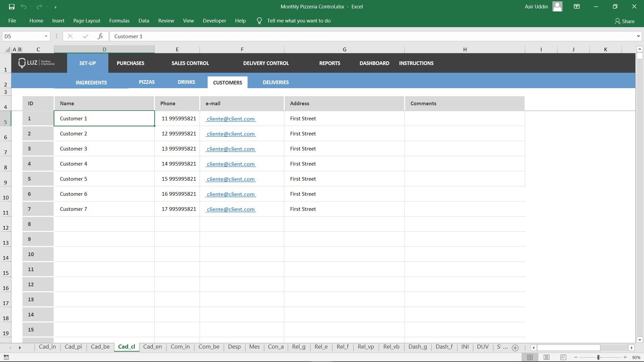The width and height of the screenshot is (644, 362).
Task: Start macro recording from the status bar
Action: pyautogui.click(x=7, y=357)
